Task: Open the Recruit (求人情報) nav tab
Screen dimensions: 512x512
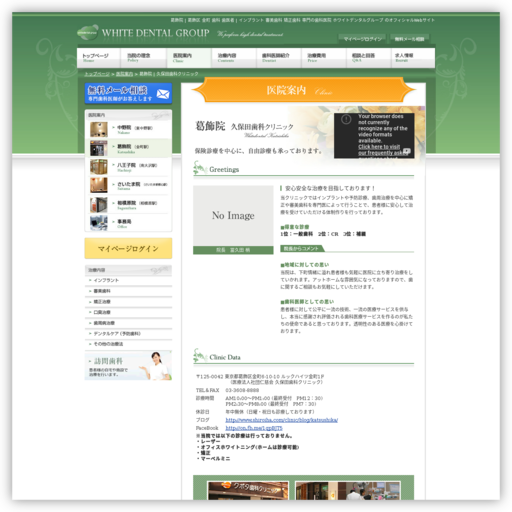Action: click(x=413, y=58)
